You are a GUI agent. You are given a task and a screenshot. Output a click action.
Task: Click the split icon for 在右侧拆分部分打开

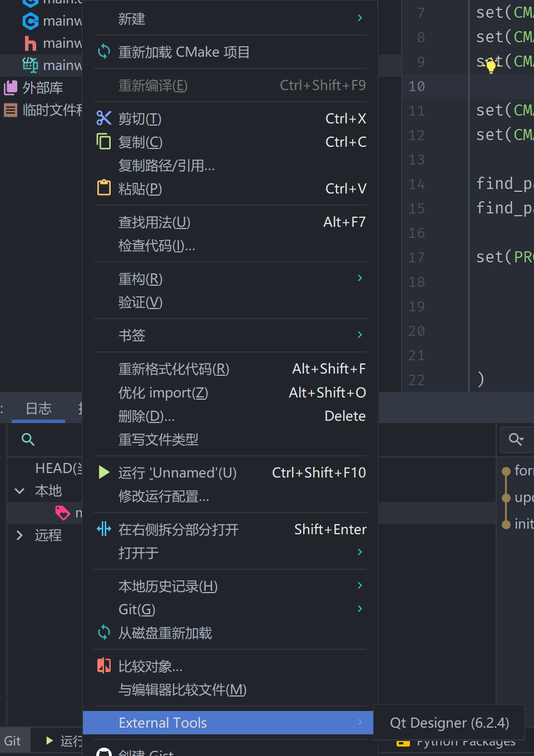(x=103, y=529)
